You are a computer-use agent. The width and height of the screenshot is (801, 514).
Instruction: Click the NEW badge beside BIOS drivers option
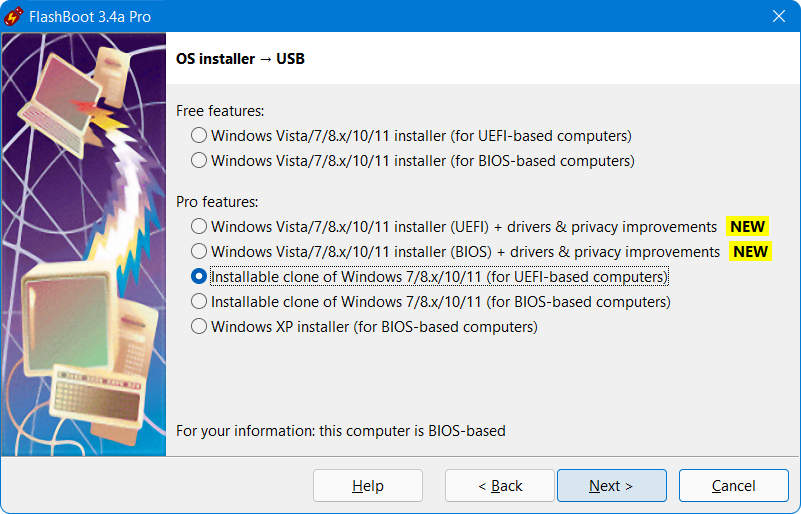click(750, 252)
